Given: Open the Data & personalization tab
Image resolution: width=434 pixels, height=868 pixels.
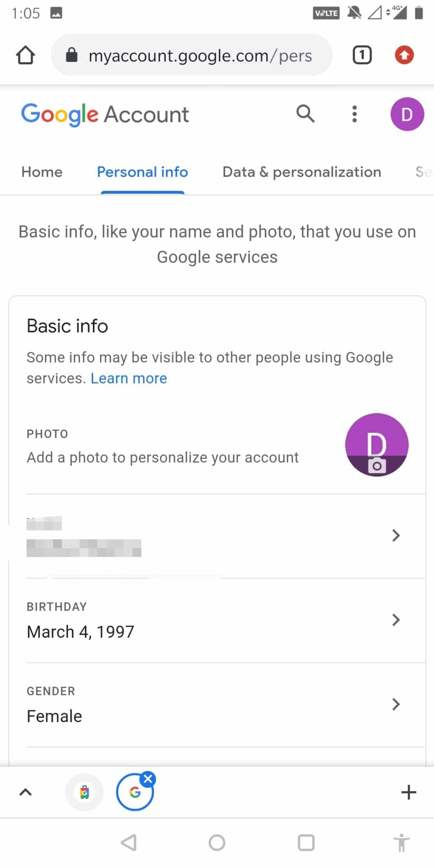Looking at the screenshot, I should tap(301, 172).
